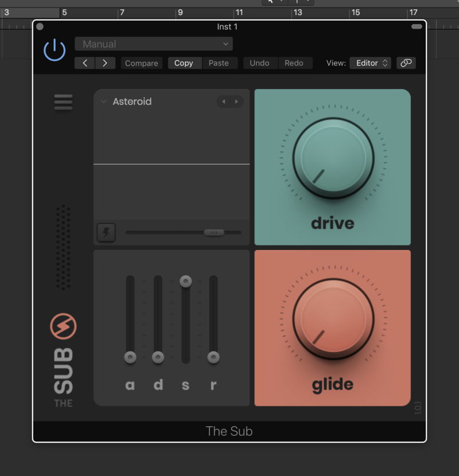Click the Asteroid preset name
This screenshot has height=476, width=459.
pos(132,102)
